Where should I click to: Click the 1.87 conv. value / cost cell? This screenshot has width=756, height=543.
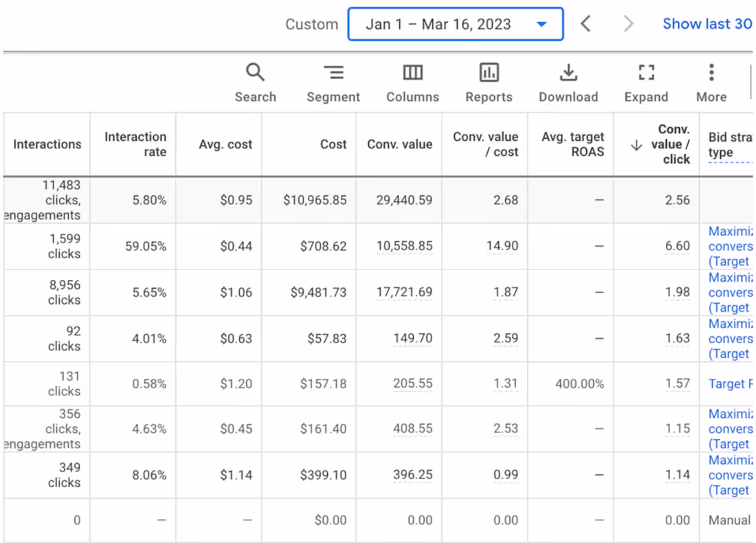(x=506, y=292)
